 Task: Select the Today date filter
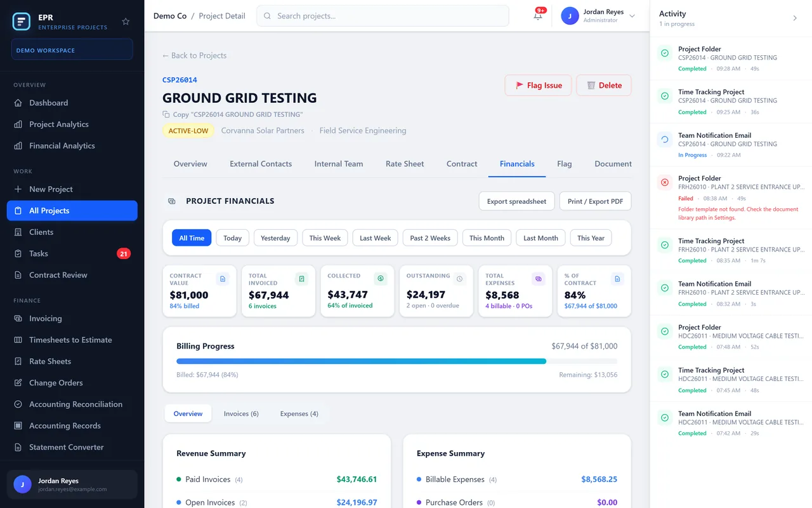click(232, 238)
